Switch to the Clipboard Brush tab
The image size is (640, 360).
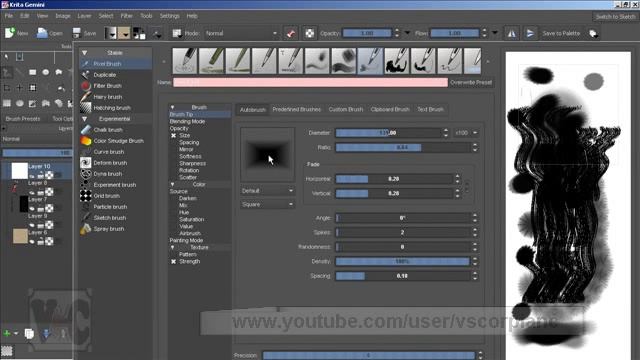pyautogui.click(x=390, y=109)
